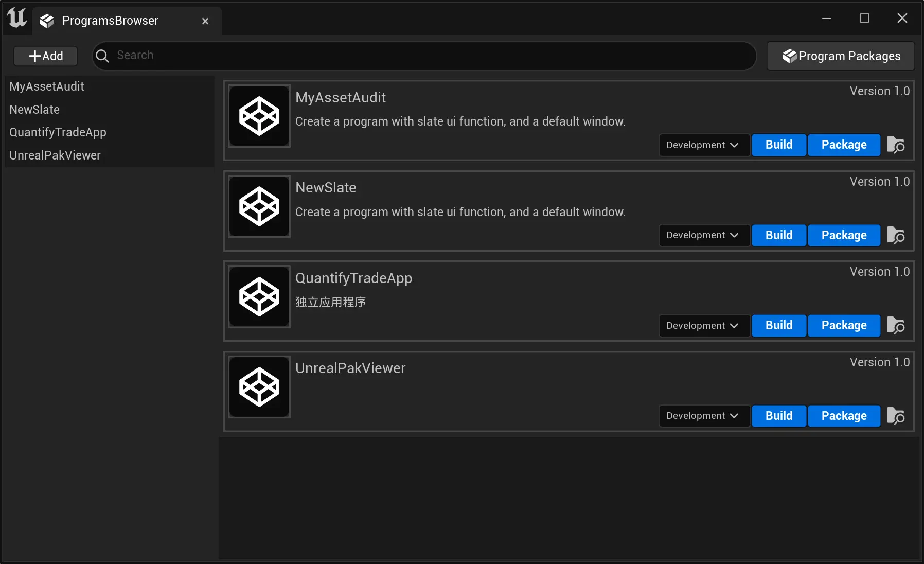Click the search magnifier icon
The height and width of the screenshot is (564, 924).
point(102,56)
